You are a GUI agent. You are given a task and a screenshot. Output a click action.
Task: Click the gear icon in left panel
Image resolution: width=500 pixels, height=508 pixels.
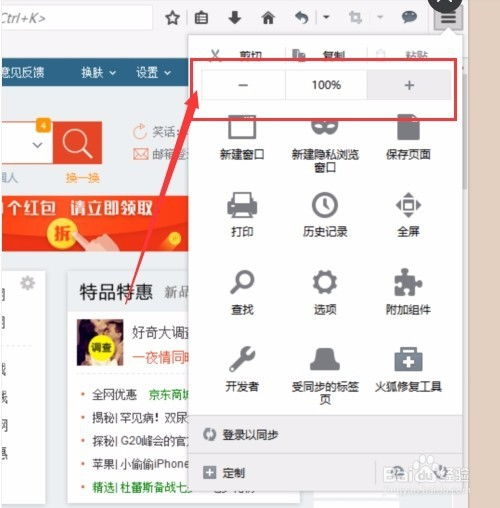27,283
